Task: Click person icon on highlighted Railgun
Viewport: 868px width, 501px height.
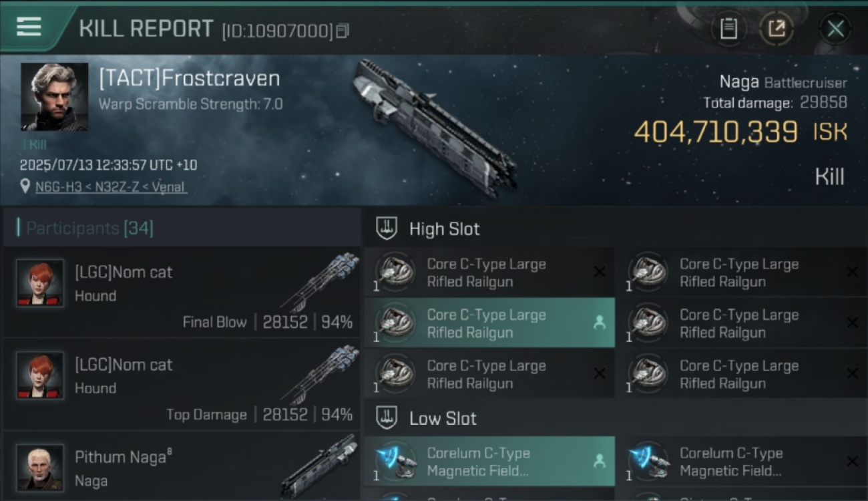Action: (600, 323)
